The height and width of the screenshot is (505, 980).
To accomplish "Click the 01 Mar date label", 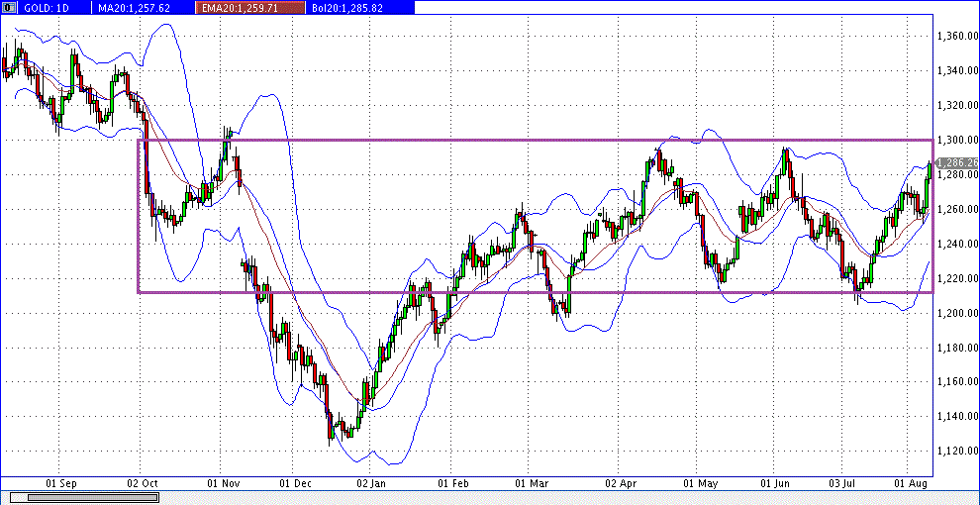I will pos(532,483).
